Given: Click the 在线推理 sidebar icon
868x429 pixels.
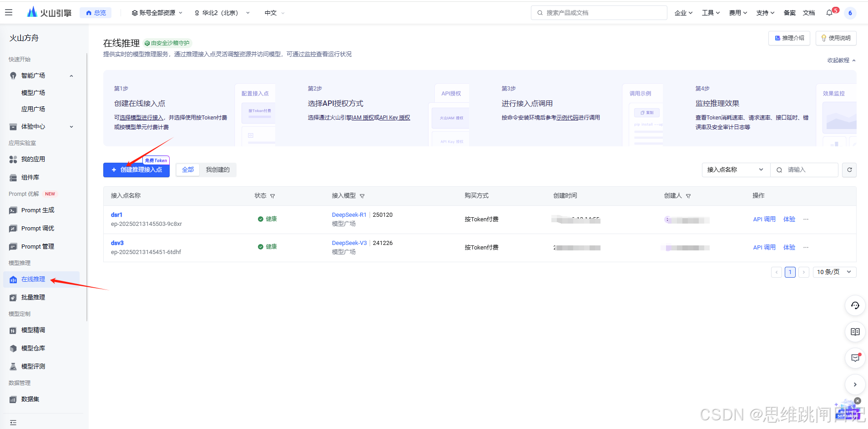Looking at the screenshot, I should [x=13, y=279].
